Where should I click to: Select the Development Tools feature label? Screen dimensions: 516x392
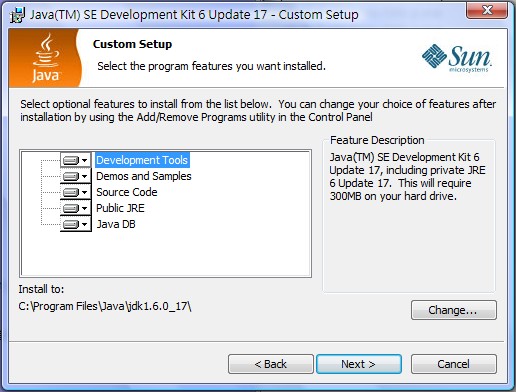(142, 160)
